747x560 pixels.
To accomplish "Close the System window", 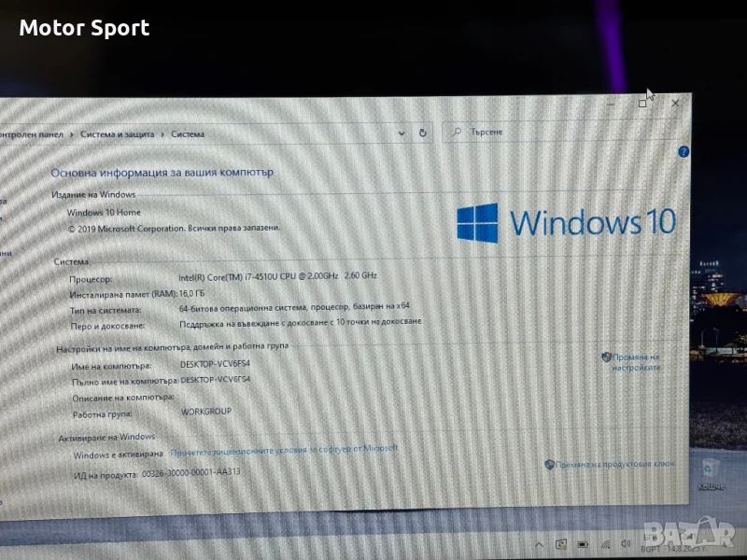I will point(676,104).
